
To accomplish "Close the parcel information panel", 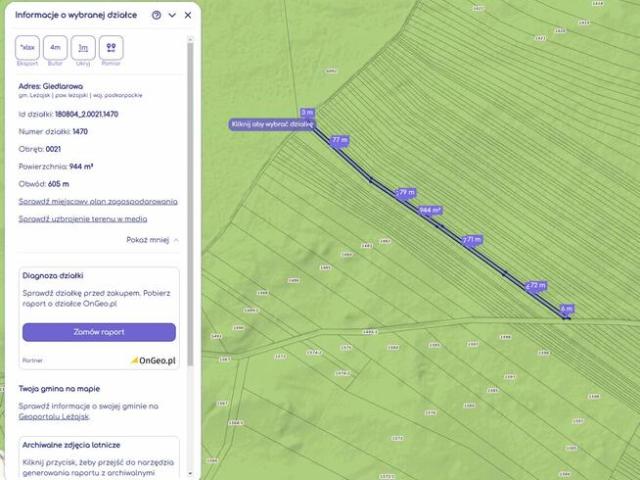I will [188, 15].
